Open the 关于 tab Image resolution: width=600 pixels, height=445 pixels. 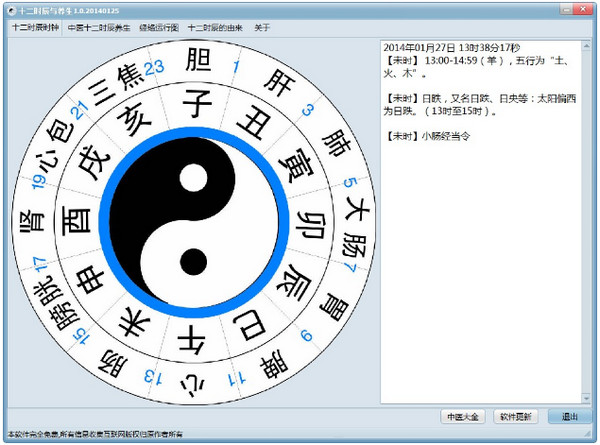click(x=262, y=28)
